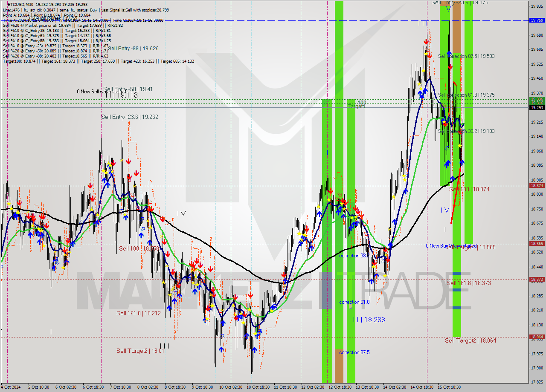Click the '12 Oct 18:30' time axis label
The width and height of the screenshot is (546, 392).
(340, 387)
